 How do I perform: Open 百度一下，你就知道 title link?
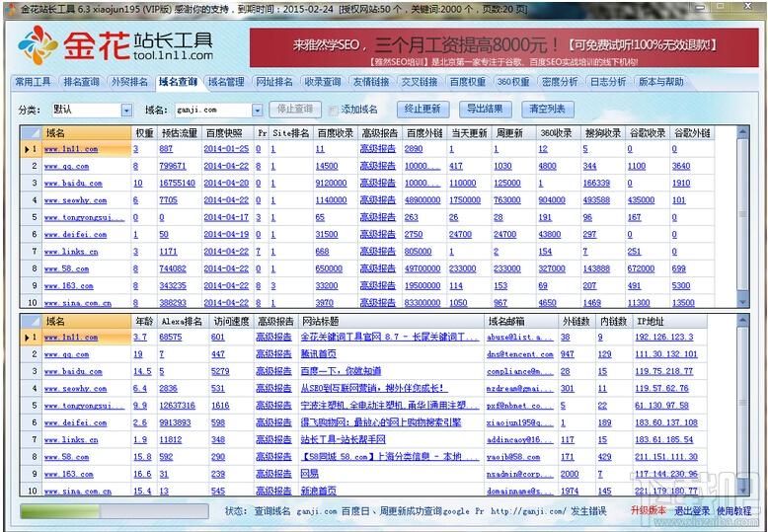click(341, 371)
